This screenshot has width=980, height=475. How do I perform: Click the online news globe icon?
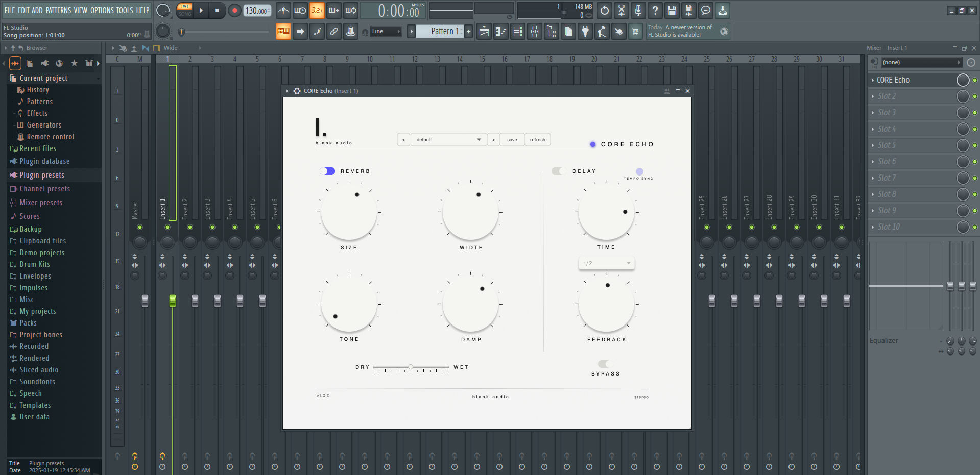(x=724, y=32)
